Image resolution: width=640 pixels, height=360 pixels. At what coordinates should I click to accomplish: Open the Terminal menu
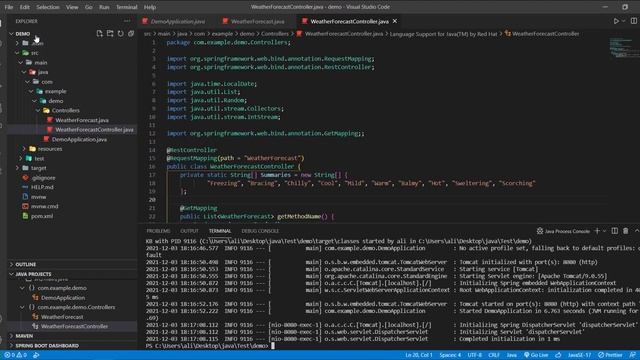pyautogui.click(x=127, y=7)
